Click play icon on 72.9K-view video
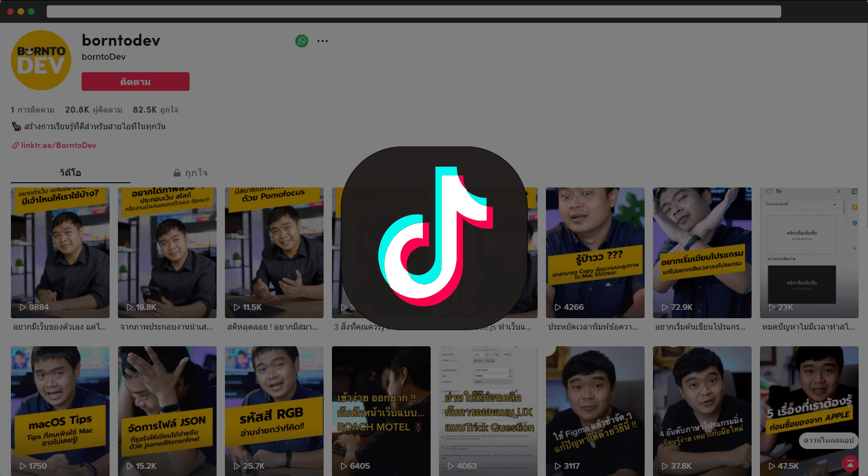The width and height of the screenshot is (868, 476). 665,307
